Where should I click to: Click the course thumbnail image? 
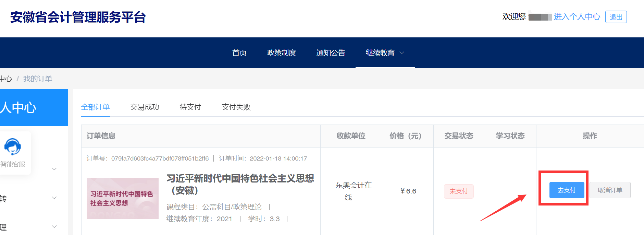point(122,198)
